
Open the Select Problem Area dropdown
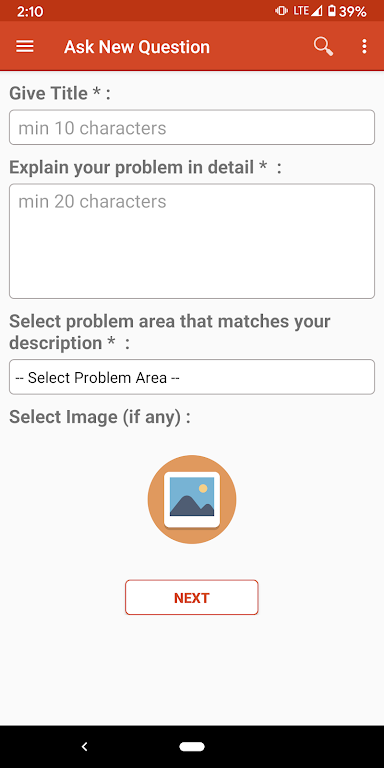tap(192, 377)
